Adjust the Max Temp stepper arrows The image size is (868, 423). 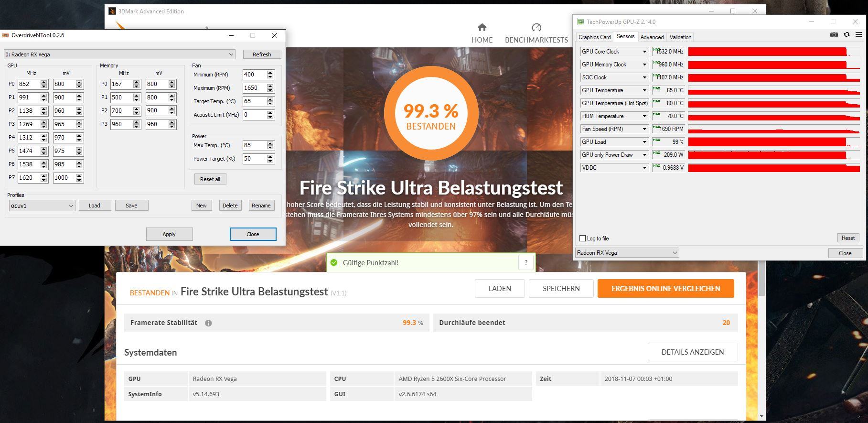[x=270, y=145]
